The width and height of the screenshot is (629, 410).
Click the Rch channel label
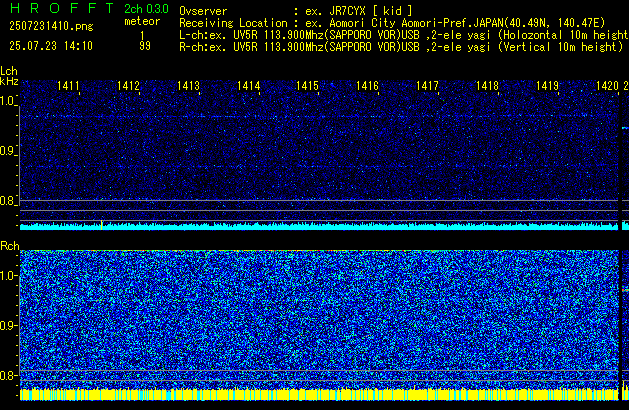click(10, 246)
